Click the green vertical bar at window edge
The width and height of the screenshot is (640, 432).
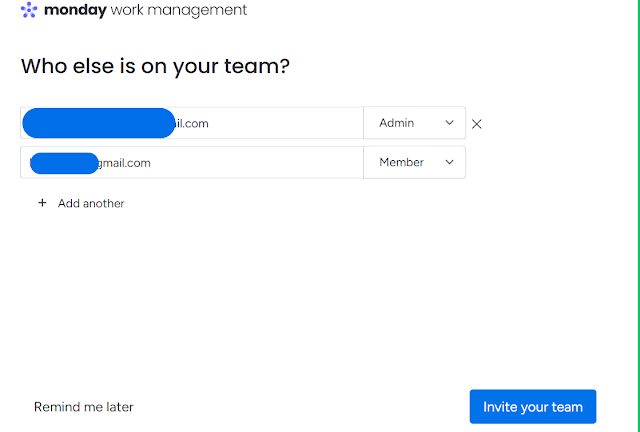click(638, 216)
